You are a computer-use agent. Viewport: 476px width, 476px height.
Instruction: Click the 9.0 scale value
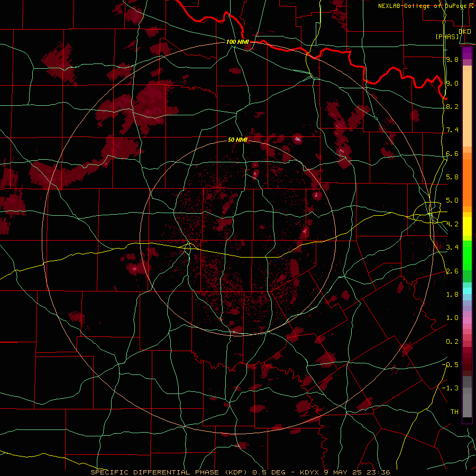click(452, 83)
